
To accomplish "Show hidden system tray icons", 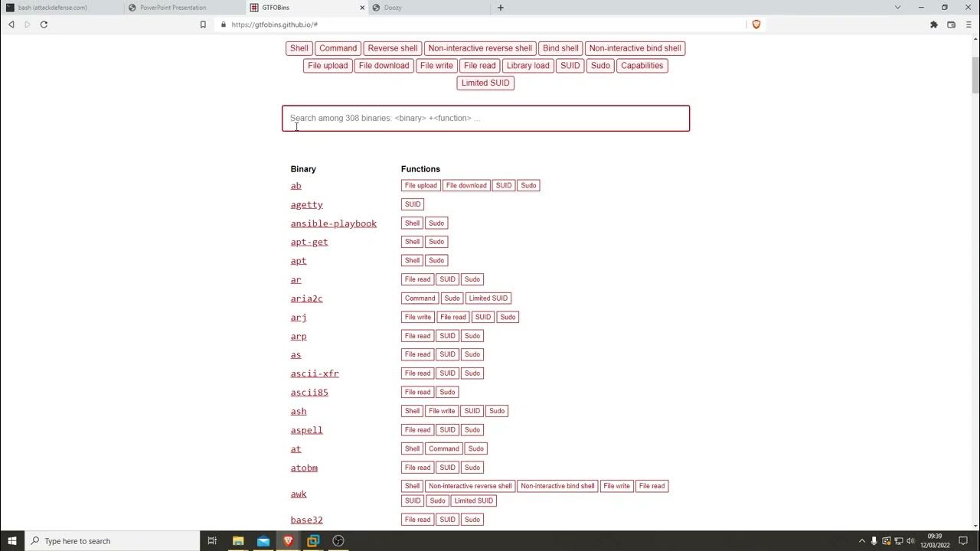I will [x=861, y=541].
